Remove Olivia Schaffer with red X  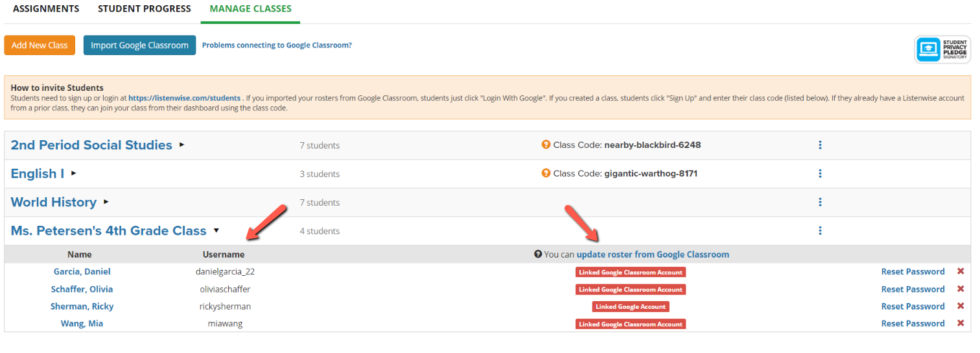point(961,289)
